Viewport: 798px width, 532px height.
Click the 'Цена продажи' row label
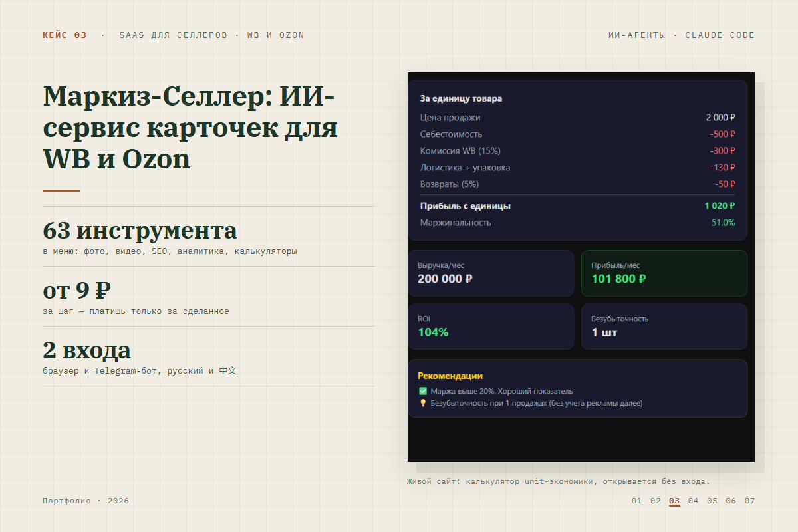450,118
